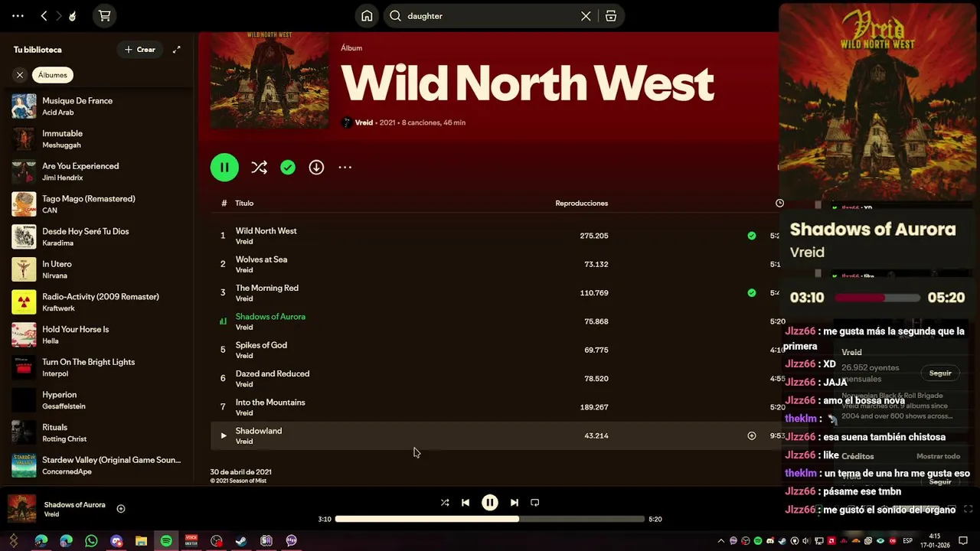Add Shadows of Aurora to liked songs
This screenshot has width=980, height=551.
pos(121,509)
